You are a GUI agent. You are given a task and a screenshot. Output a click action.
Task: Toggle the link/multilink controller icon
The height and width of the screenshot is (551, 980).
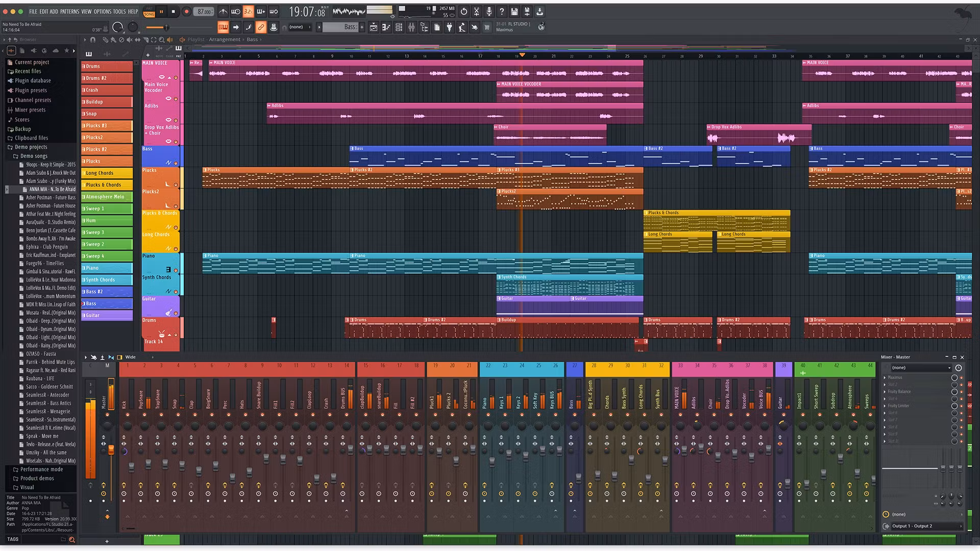click(261, 27)
